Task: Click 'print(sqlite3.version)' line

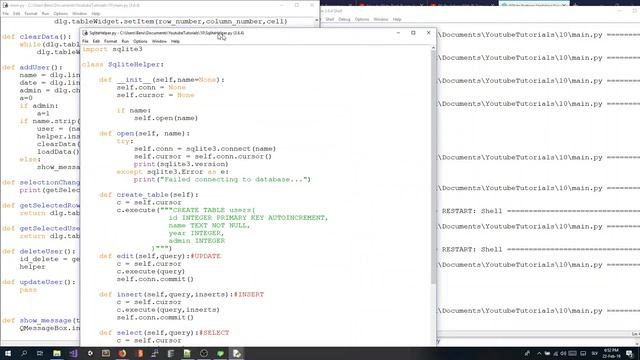Action: pos(181,164)
